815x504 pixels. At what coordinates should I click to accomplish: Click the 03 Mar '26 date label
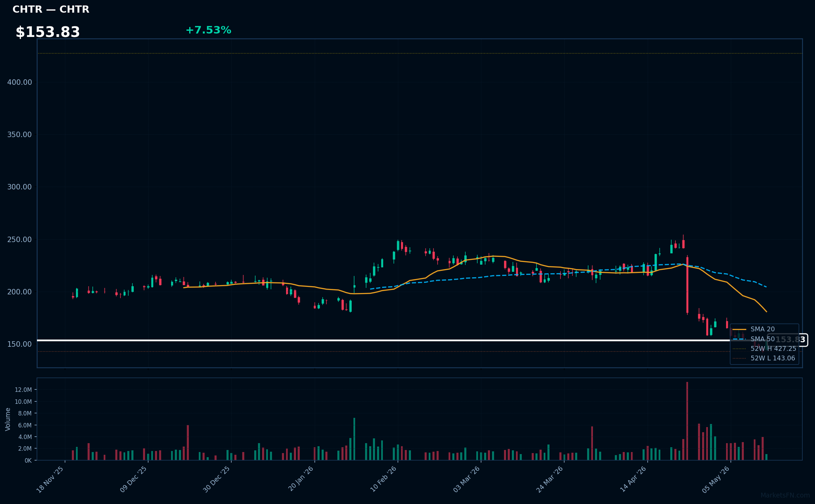(467, 479)
